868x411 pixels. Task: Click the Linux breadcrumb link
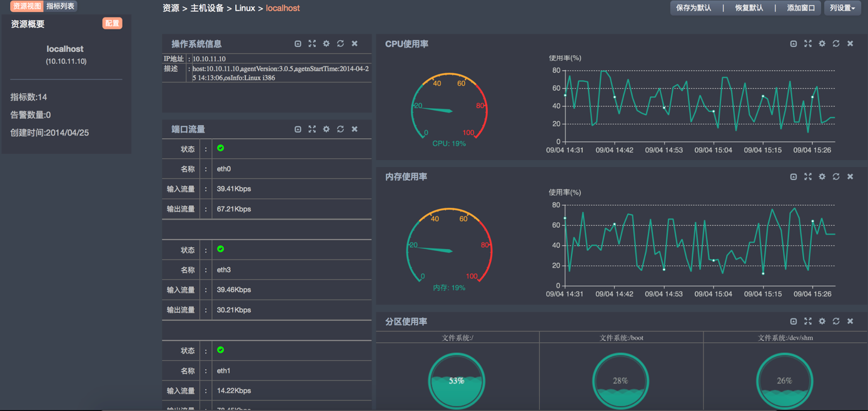[x=245, y=8]
